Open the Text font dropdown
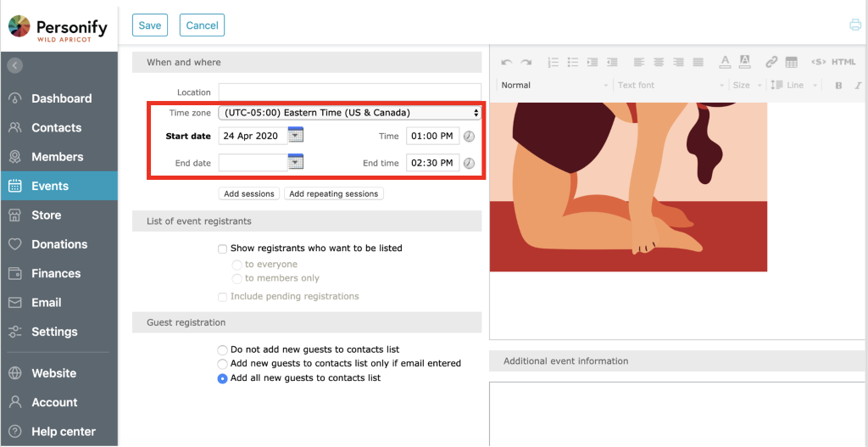 click(671, 86)
